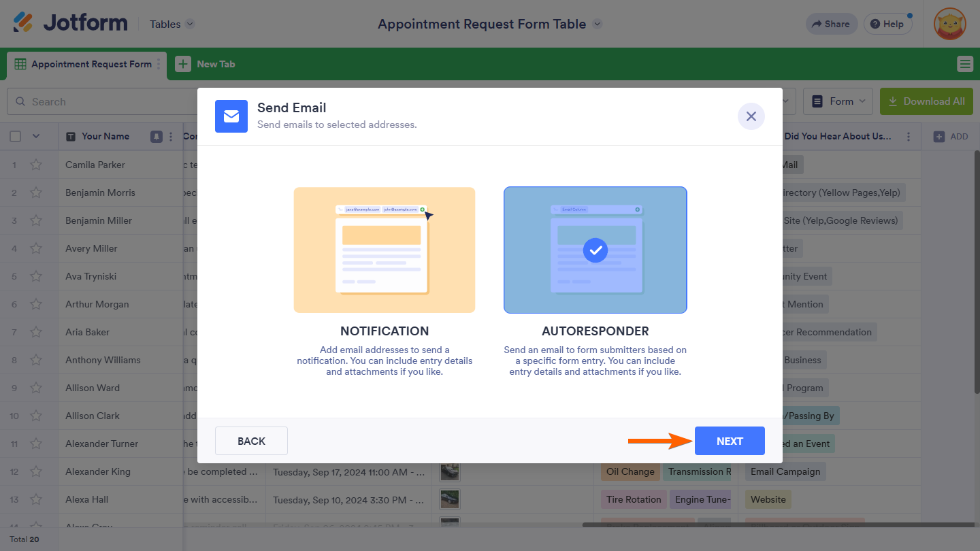Star the Alexander King row

(36, 471)
